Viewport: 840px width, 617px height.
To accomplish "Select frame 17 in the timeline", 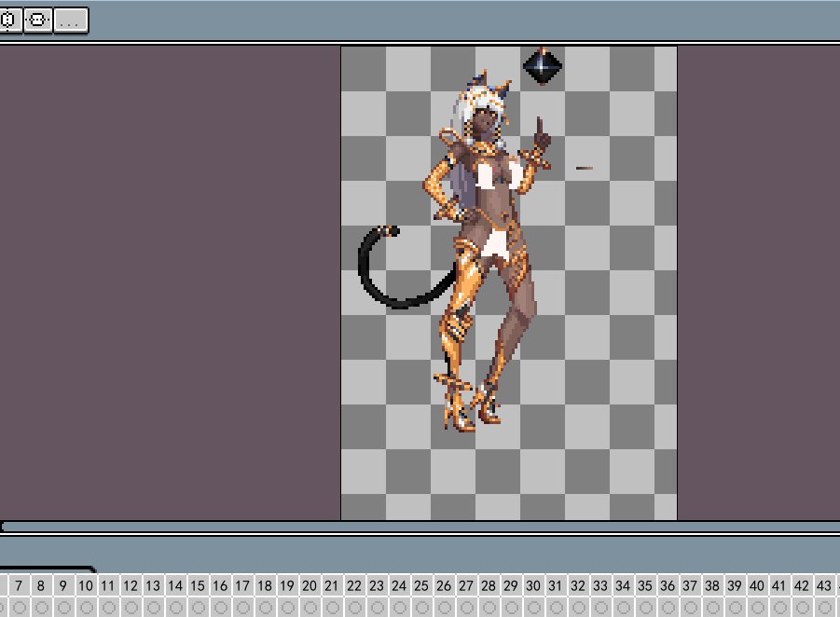I will [242, 585].
